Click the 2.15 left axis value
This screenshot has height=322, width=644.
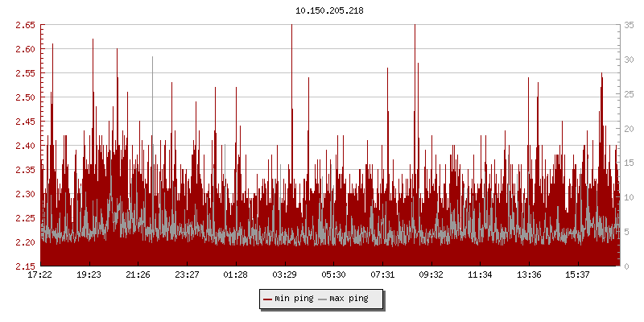coord(24,266)
